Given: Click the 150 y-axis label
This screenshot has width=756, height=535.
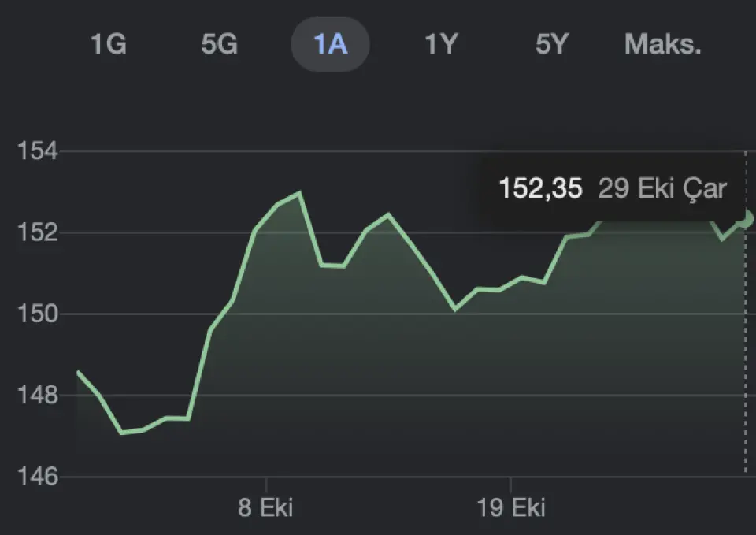Looking at the screenshot, I should [36, 314].
